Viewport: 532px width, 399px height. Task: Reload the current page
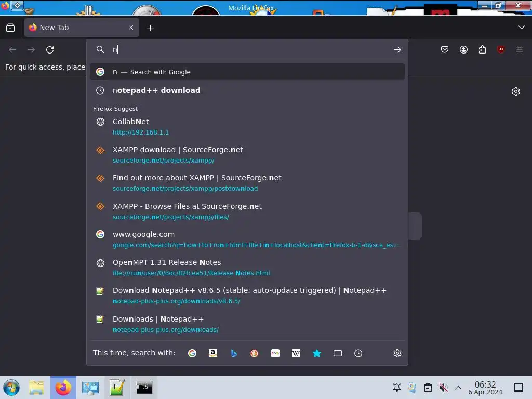tap(50, 50)
